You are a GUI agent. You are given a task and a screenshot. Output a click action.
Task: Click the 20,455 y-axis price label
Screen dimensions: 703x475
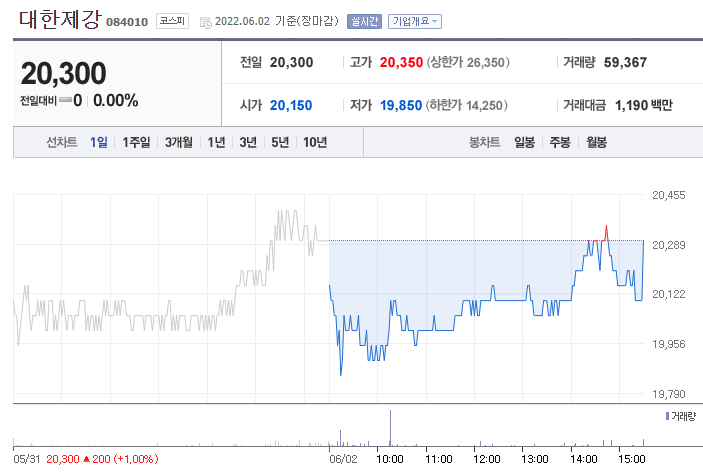pos(668,195)
